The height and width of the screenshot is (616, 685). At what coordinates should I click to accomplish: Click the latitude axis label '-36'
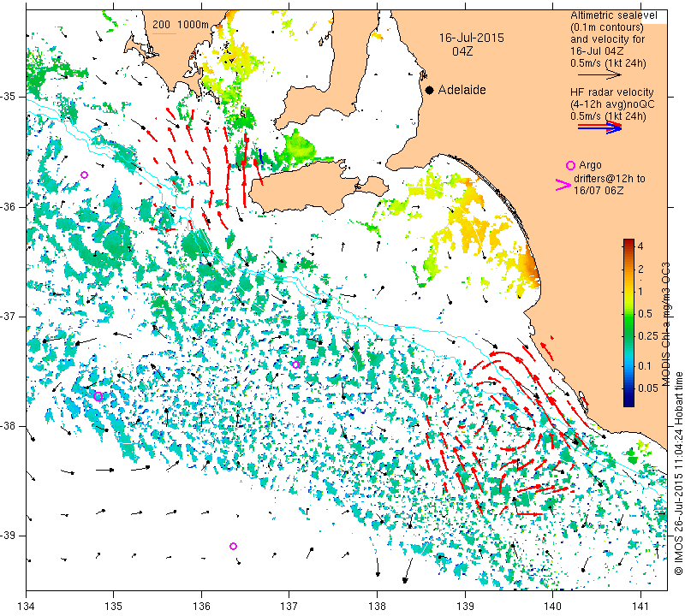8,206
